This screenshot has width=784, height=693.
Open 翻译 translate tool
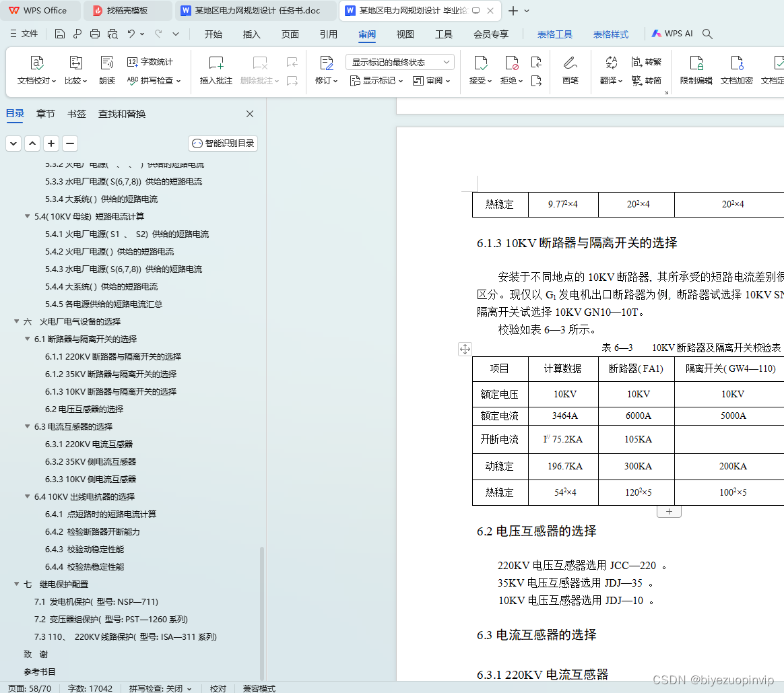pyautogui.click(x=611, y=70)
